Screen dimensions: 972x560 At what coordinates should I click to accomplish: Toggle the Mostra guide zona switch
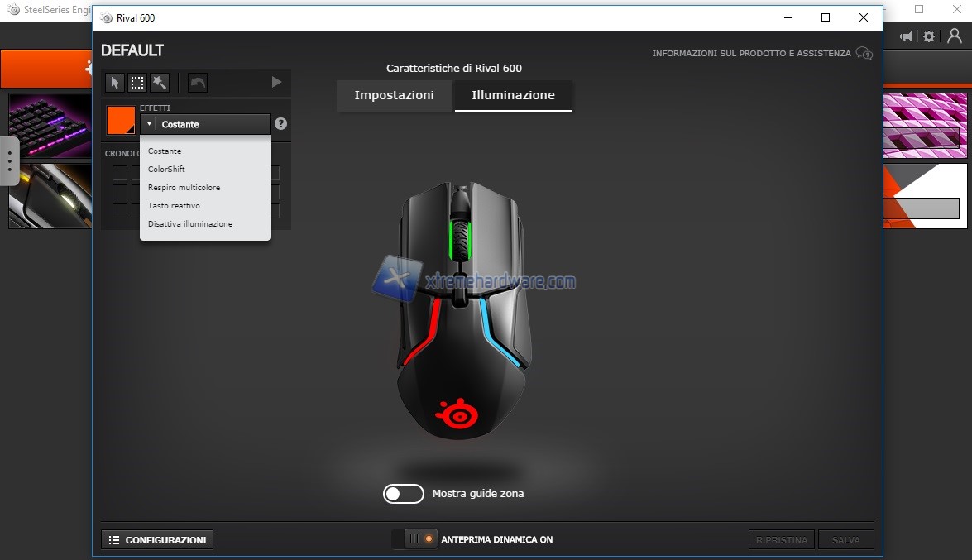[x=403, y=494]
